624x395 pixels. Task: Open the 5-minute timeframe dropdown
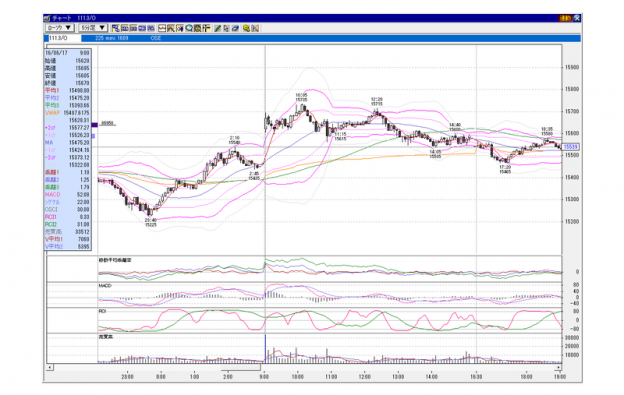click(x=93, y=28)
